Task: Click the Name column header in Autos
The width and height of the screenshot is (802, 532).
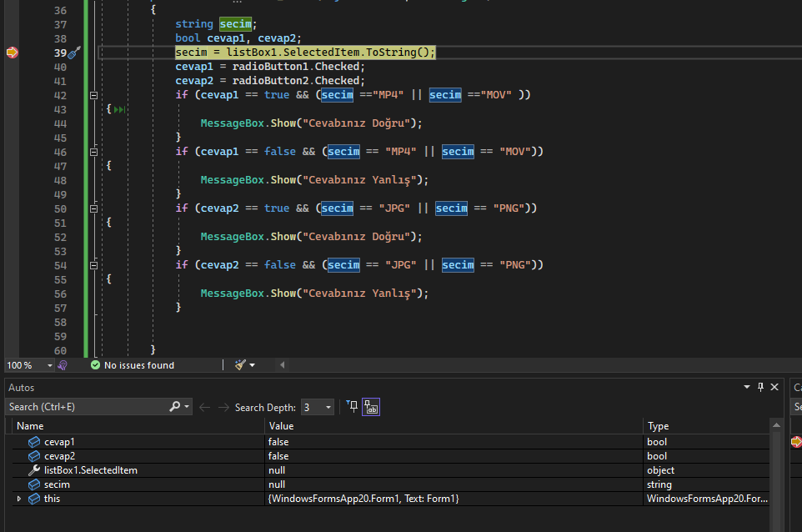Action: tap(30, 426)
